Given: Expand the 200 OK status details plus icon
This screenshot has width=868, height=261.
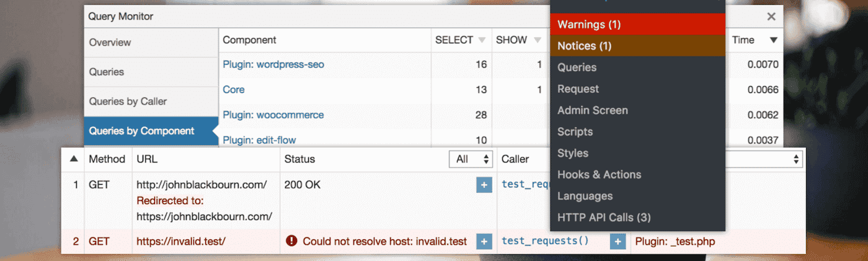Looking at the screenshot, I should (x=484, y=185).
